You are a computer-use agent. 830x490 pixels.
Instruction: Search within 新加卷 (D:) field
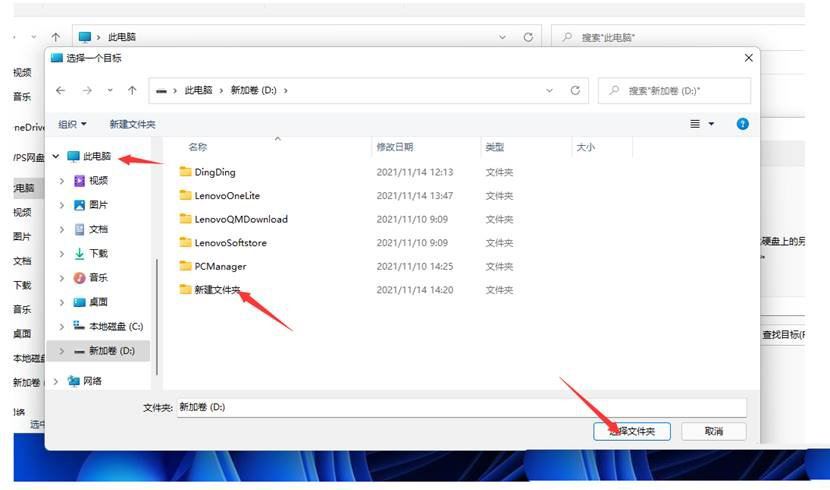674,90
